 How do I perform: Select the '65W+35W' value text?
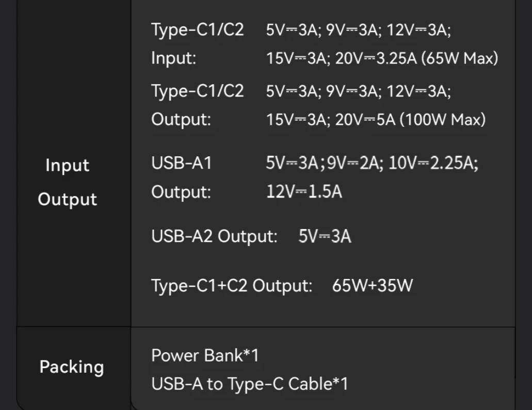click(x=373, y=286)
